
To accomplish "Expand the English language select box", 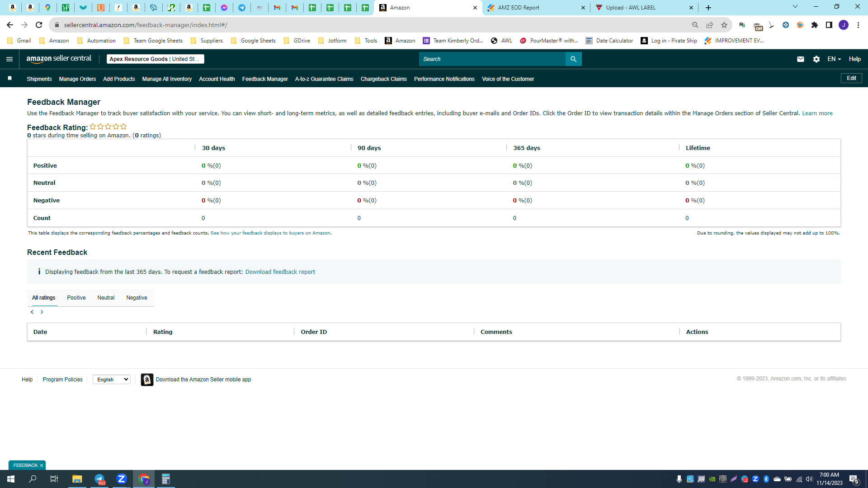I will tap(112, 380).
